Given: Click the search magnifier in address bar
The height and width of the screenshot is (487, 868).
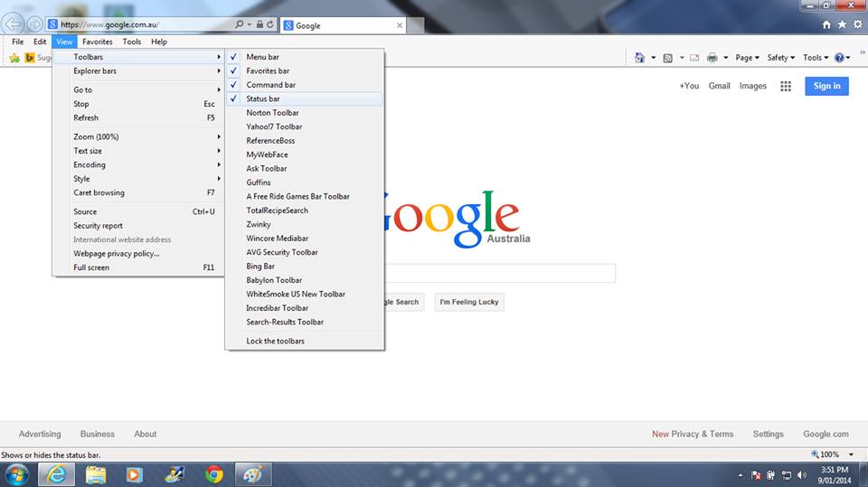Looking at the screenshot, I should tap(239, 24).
